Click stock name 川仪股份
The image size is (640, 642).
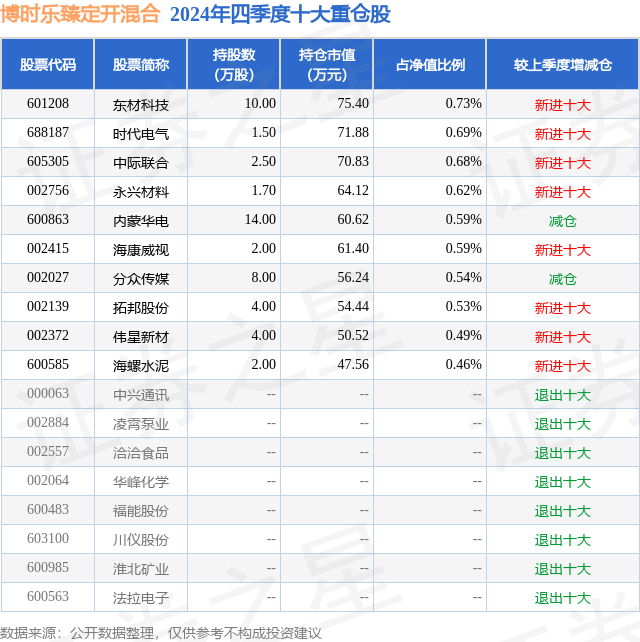(141, 540)
